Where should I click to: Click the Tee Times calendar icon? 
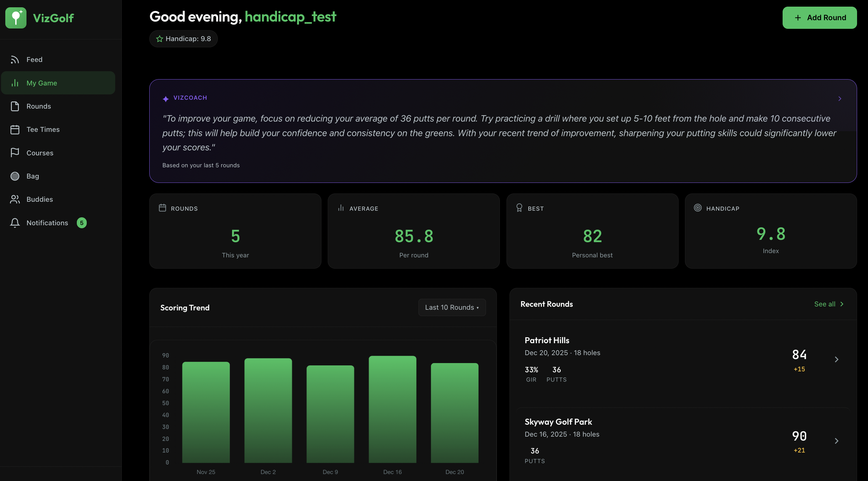15,130
